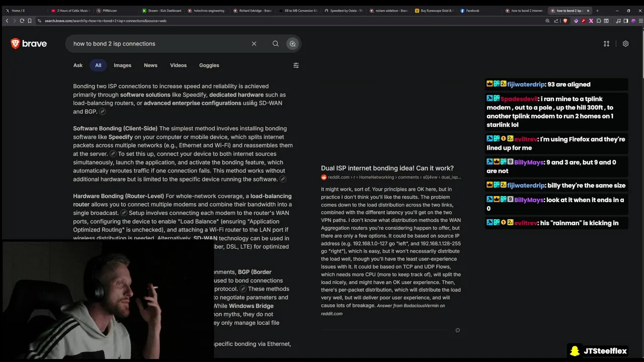Select the Goggles results filter
644x362 pixels.
(209, 65)
